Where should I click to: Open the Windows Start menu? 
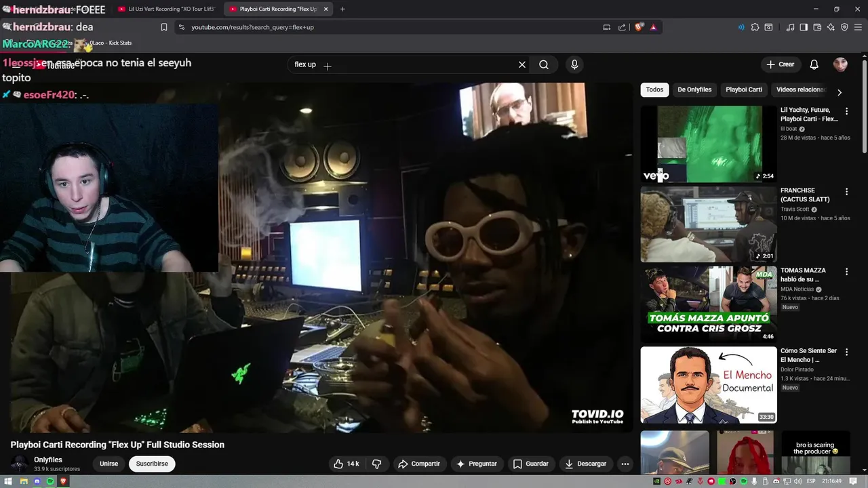(x=8, y=481)
